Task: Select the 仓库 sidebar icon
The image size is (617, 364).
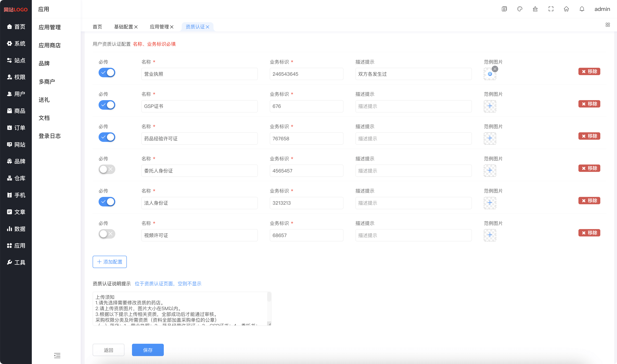Action: tap(9, 178)
